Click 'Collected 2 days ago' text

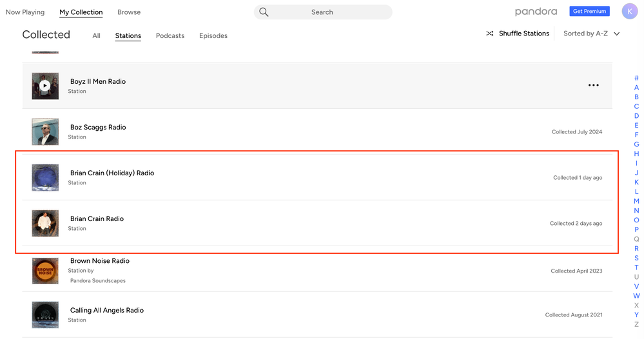point(576,223)
